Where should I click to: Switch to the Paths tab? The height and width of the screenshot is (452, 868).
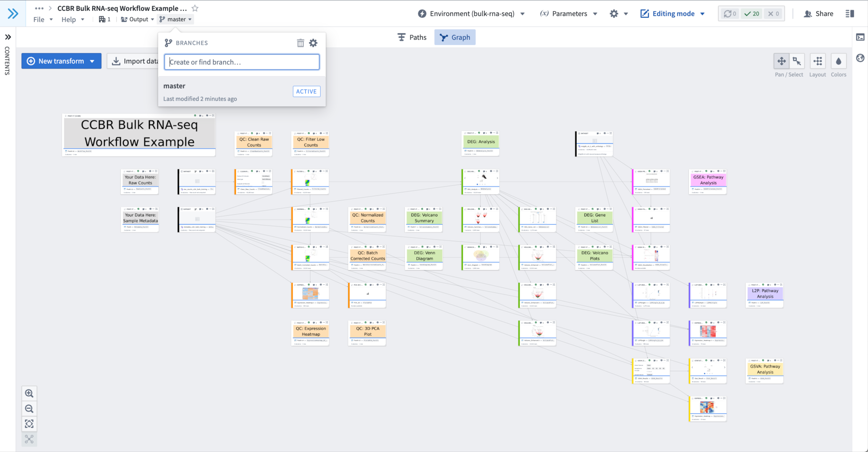pos(412,37)
